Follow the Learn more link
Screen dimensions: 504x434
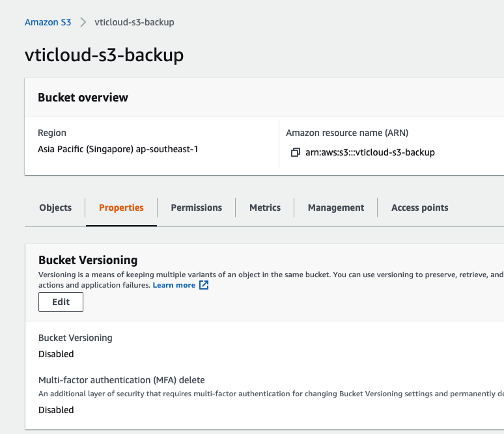(174, 285)
